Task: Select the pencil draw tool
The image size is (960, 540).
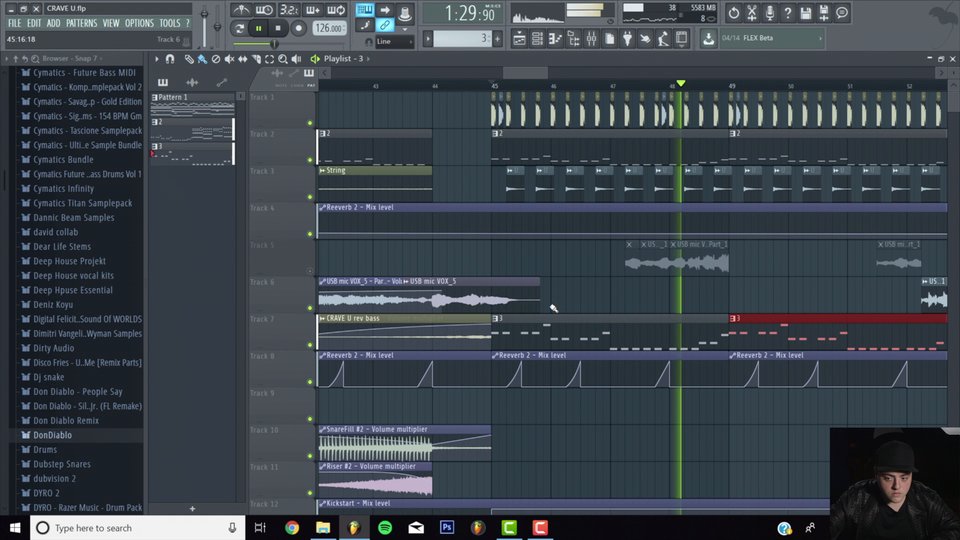Action: pos(189,59)
